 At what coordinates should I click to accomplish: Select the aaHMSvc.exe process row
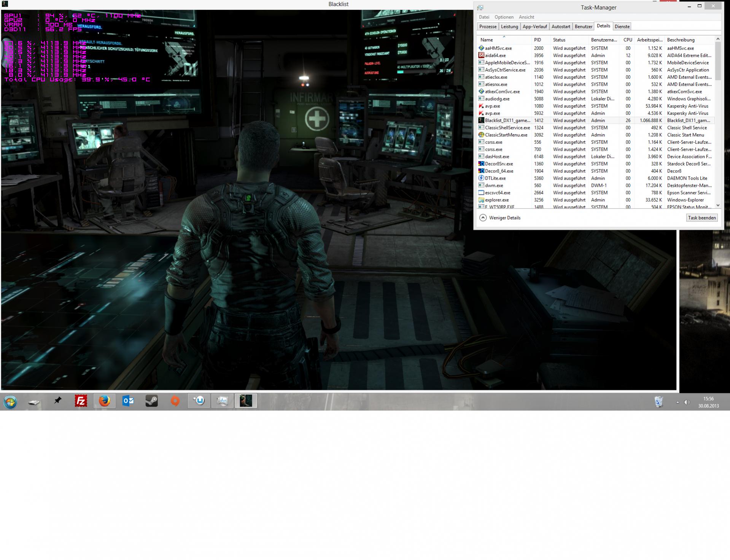click(x=596, y=48)
